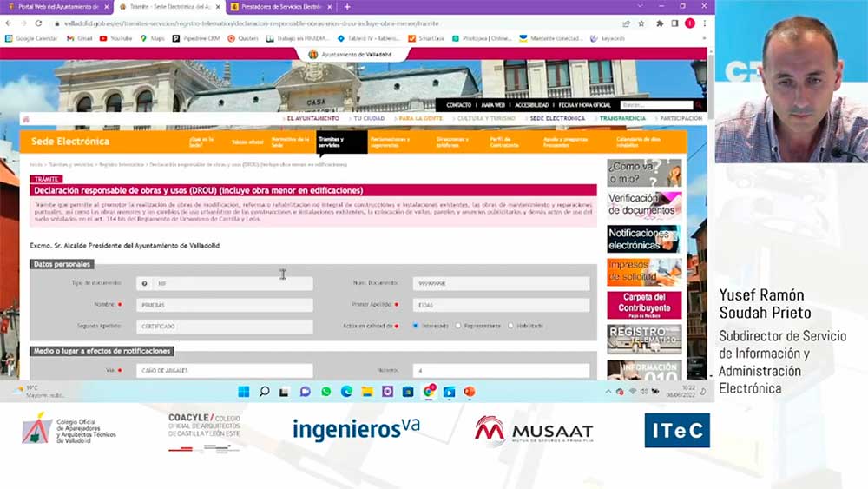Bookmark this page with the star icon
This screenshot has height=489, width=868.
pos(641,23)
